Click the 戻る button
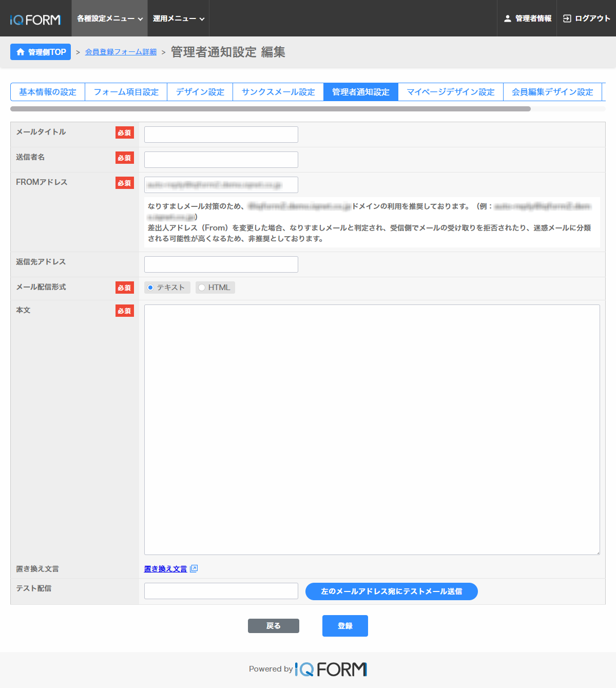616x688 pixels. [x=273, y=626]
